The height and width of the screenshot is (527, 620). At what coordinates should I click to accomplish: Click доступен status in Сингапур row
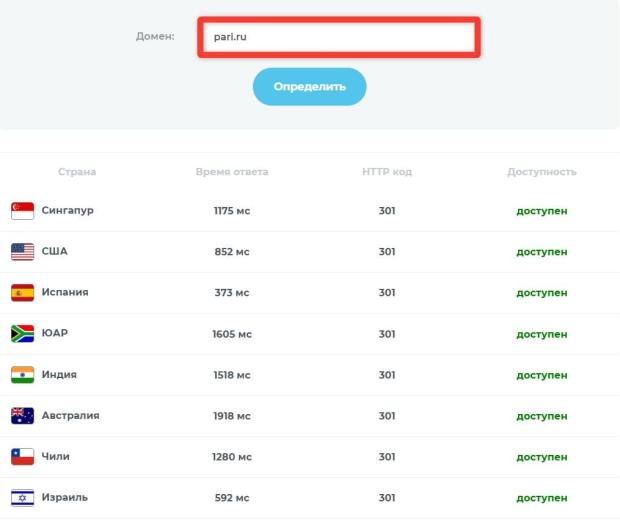542,211
